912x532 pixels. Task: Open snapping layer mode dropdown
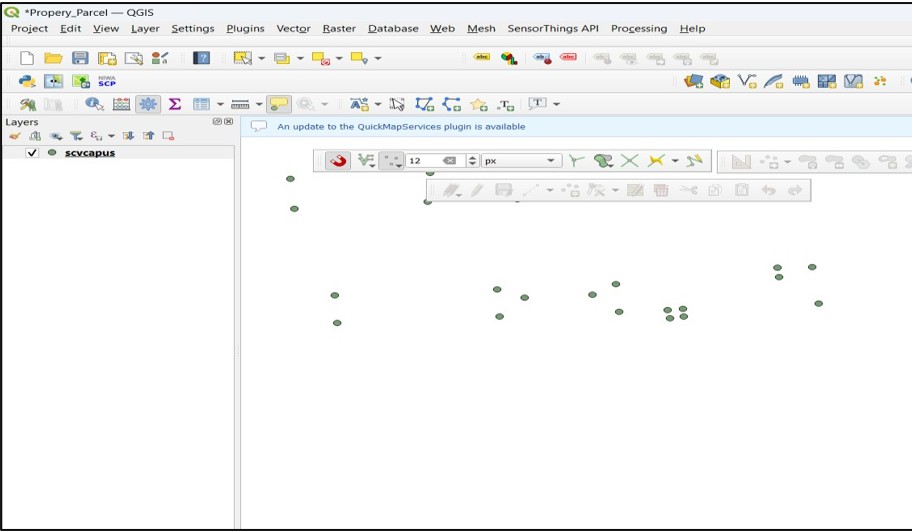click(366, 160)
